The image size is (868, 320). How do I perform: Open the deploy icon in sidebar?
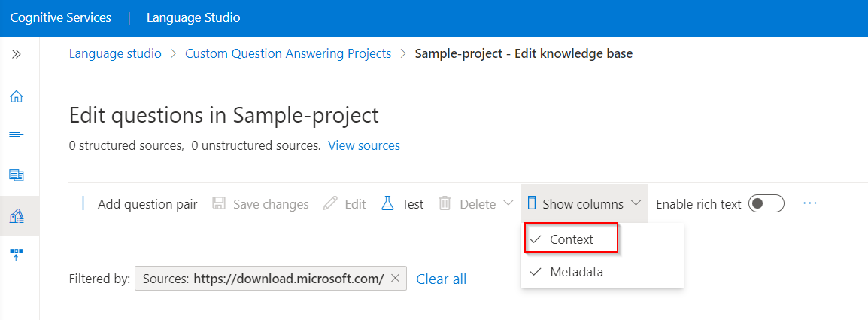click(x=17, y=255)
